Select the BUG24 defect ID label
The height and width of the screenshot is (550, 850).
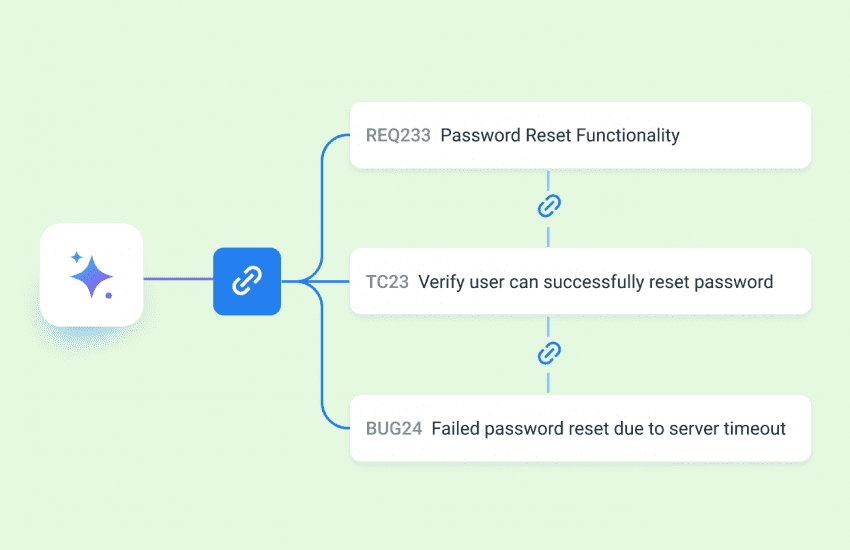[394, 429]
